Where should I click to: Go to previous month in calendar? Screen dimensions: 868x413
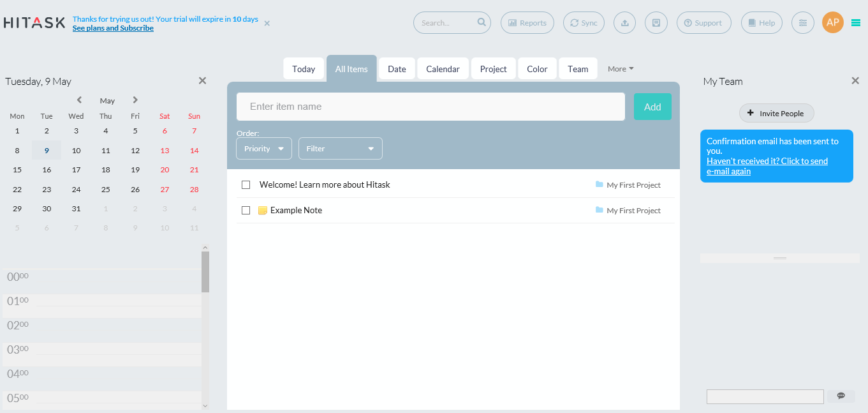tap(79, 100)
